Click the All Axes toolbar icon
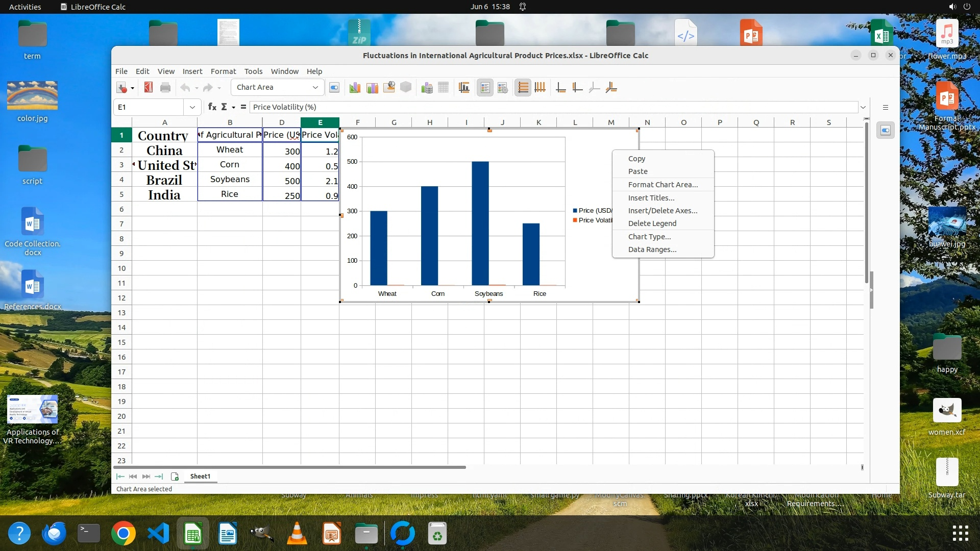The image size is (980, 551). tap(611, 88)
